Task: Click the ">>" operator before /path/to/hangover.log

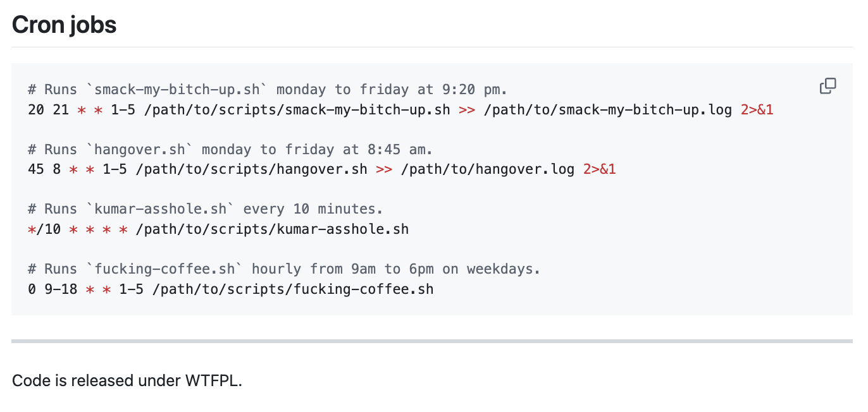Action: 384,169
